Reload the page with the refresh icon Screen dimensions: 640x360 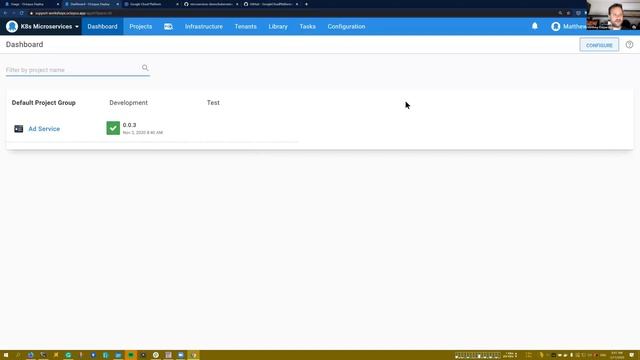tap(22, 13)
